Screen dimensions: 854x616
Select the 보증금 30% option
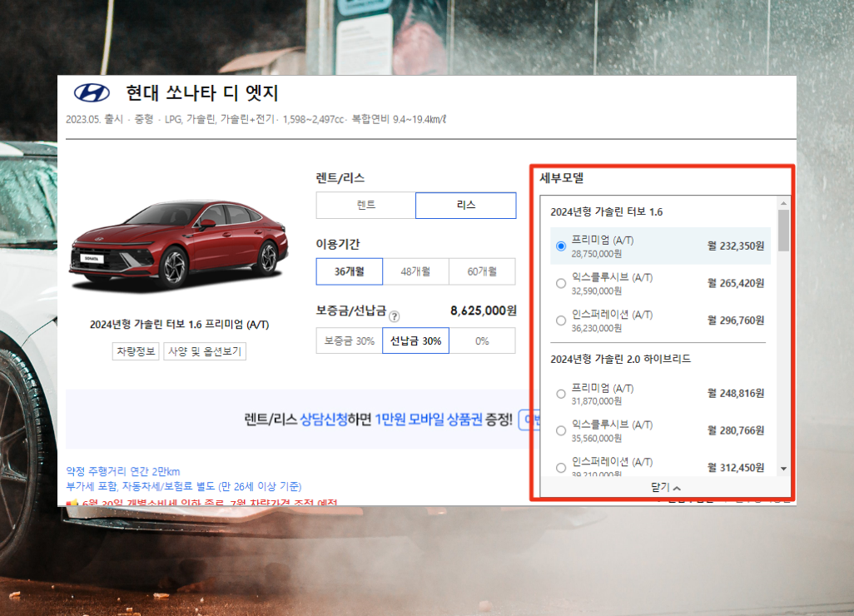click(x=349, y=341)
